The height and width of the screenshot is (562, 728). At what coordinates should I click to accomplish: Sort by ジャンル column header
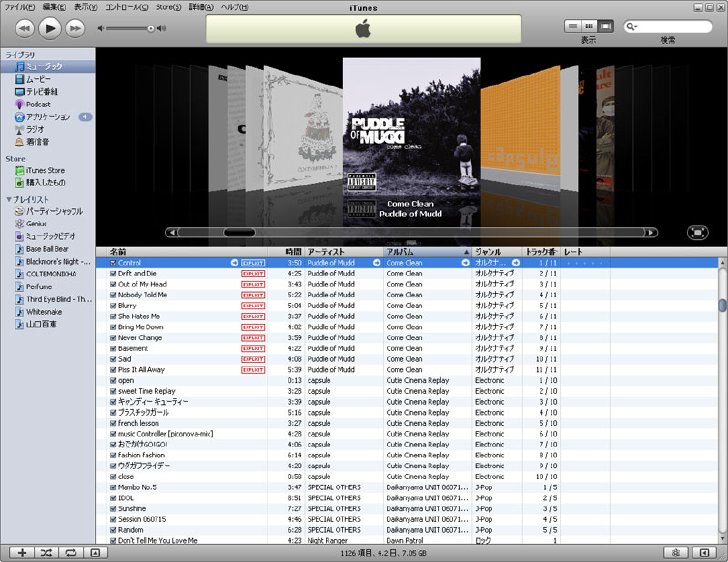(496, 252)
